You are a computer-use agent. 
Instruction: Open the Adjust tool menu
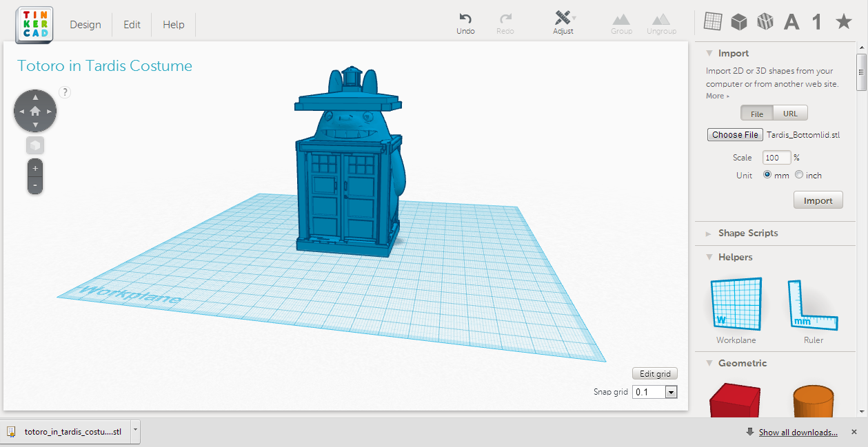[x=563, y=23]
